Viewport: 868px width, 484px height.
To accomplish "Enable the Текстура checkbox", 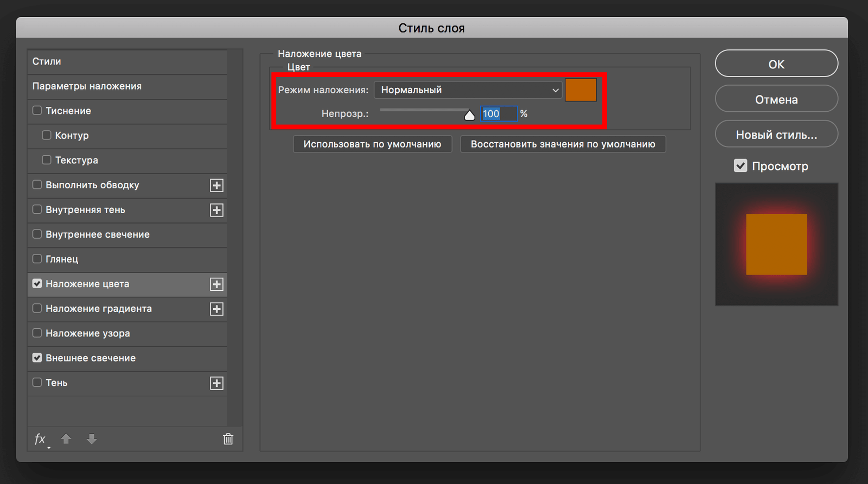I will pos(47,160).
